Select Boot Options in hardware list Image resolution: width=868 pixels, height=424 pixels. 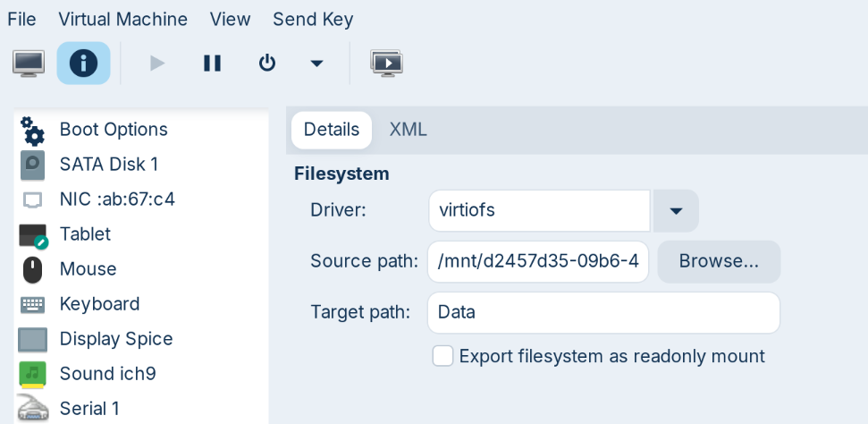113,130
